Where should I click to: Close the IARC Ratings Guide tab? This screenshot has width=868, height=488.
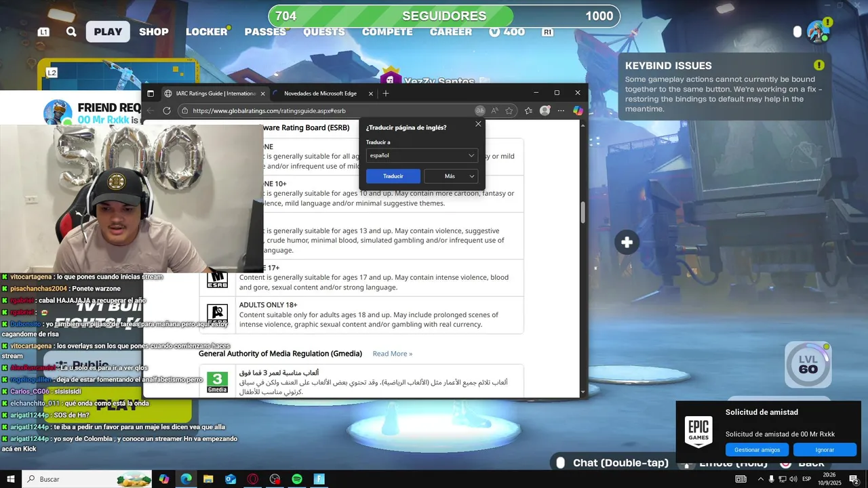point(264,94)
